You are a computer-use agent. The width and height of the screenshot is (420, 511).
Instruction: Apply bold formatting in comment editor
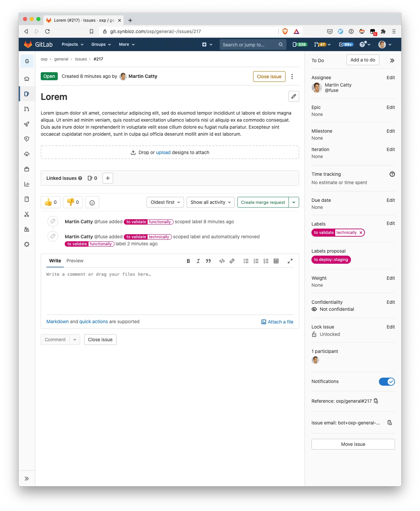[x=188, y=261]
